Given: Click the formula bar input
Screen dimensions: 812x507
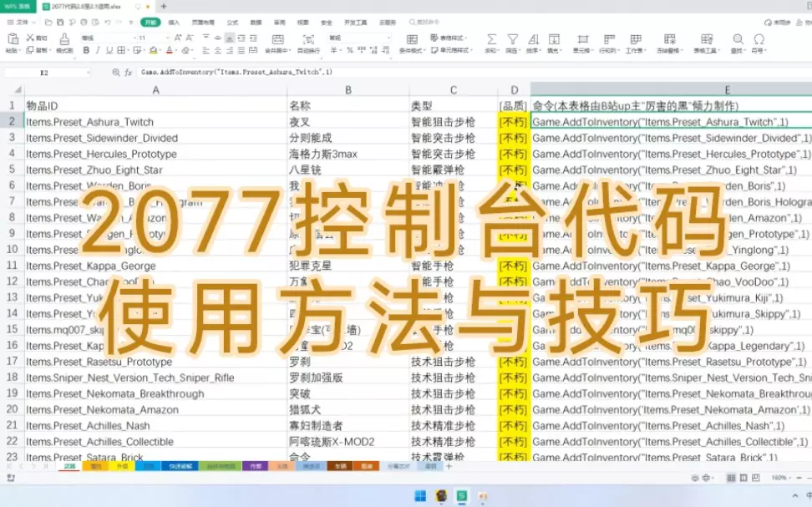Looking at the screenshot, I should (x=474, y=73).
